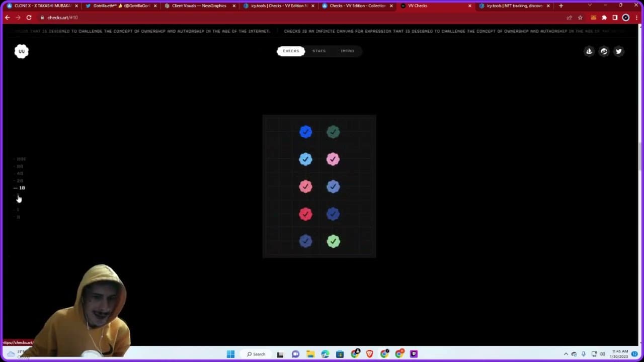
Task: Switch to the INTRO tab
Action: 347,51
